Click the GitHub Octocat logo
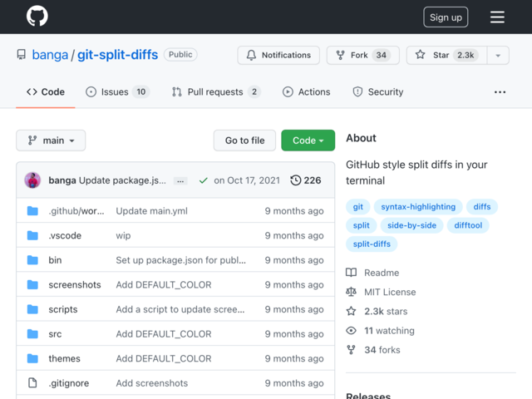This screenshot has height=399, width=532. coord(37,16)
